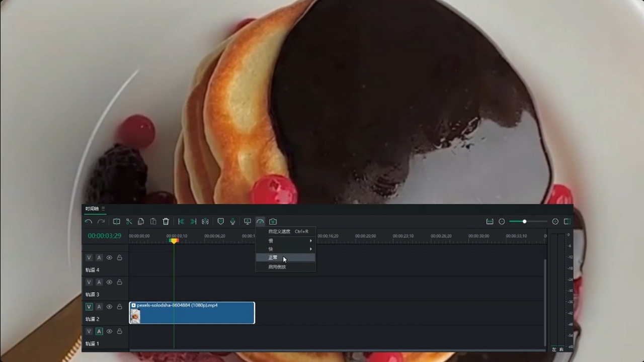Delete clip using the trash icon
The height and width of the screenshot is (362, 644).
[x=166, y=222]
